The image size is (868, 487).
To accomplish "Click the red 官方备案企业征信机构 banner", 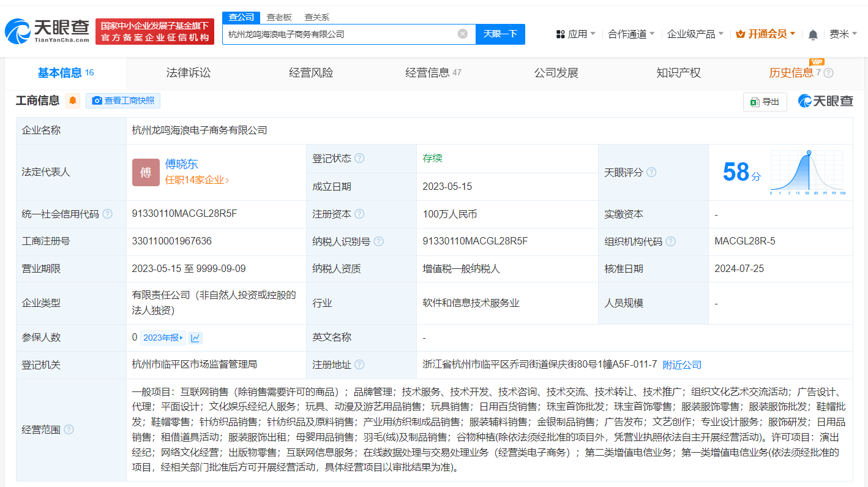I will (155, 31).
